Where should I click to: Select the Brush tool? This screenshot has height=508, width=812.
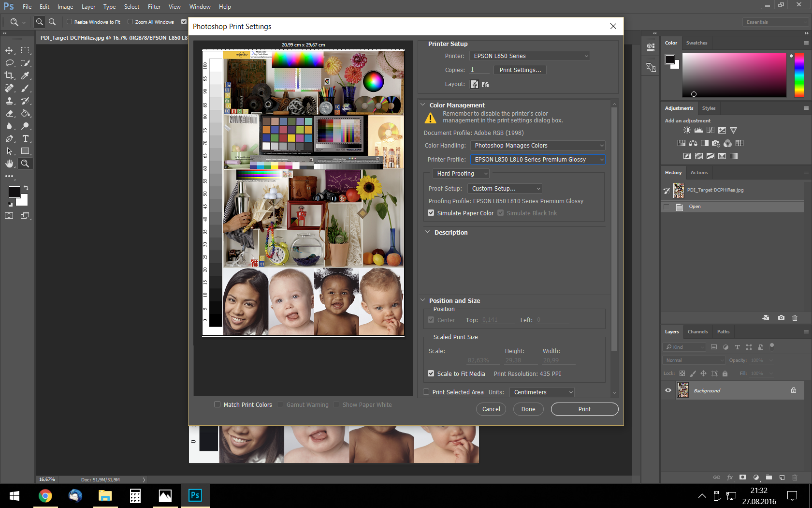[x=25, y=88]
